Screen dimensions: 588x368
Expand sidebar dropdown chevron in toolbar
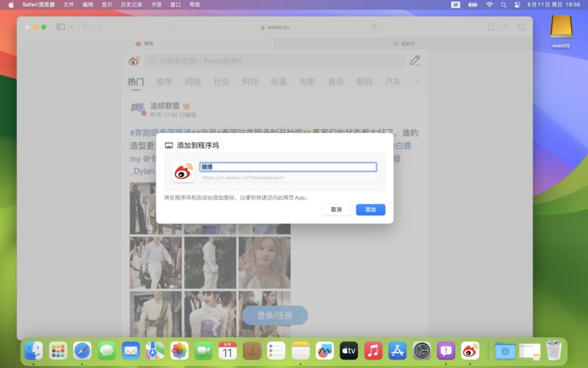point(72,27)
